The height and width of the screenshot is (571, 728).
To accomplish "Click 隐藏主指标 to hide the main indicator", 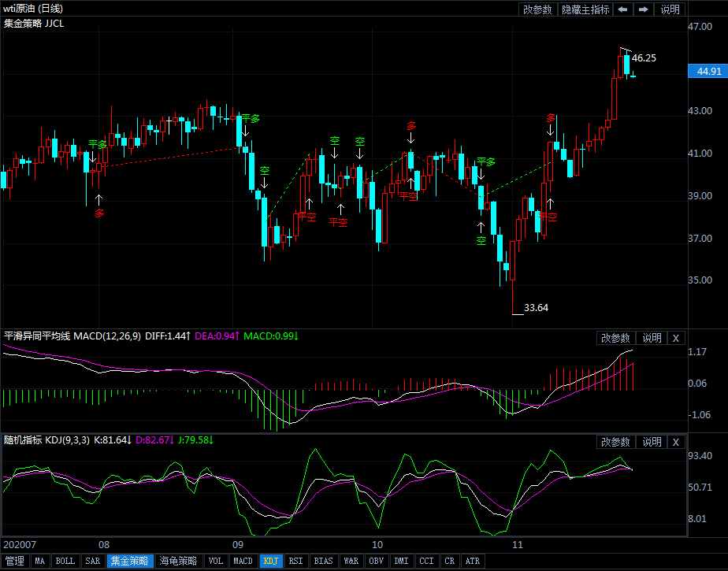I will pos(585,9).
